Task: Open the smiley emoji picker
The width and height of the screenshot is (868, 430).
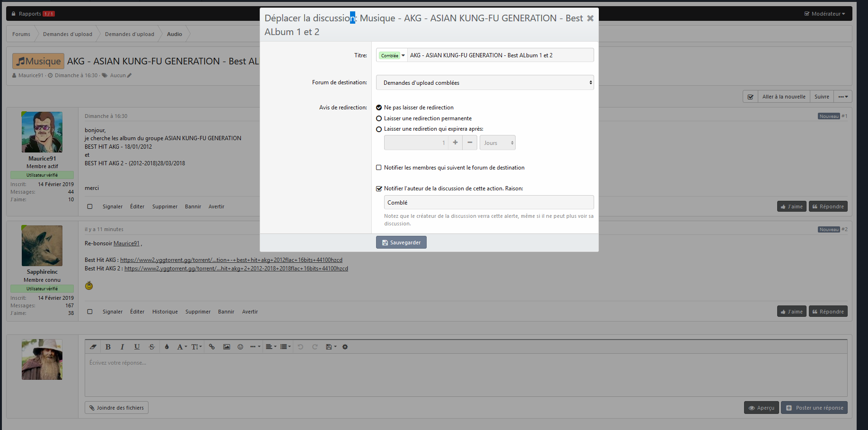Action: pos(240,347)
